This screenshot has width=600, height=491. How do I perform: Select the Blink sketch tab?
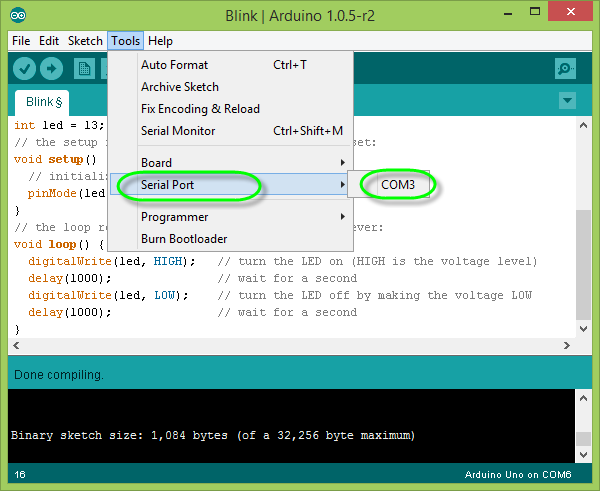(42, 103)
